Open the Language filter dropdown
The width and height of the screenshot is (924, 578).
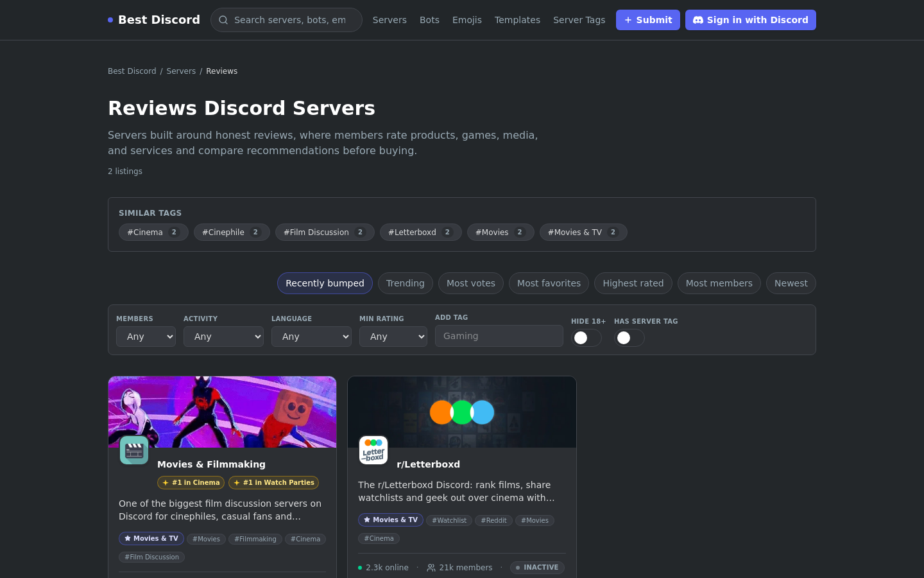tap(311, 337)
